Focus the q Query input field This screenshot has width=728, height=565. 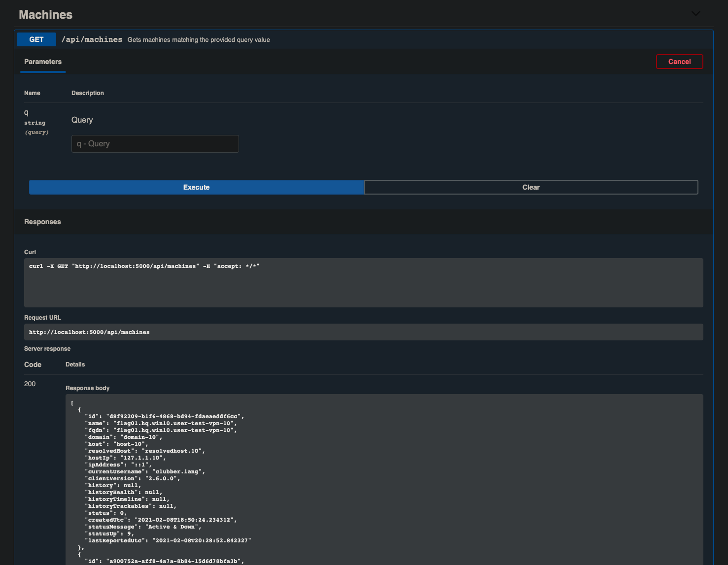coord(154,143)
